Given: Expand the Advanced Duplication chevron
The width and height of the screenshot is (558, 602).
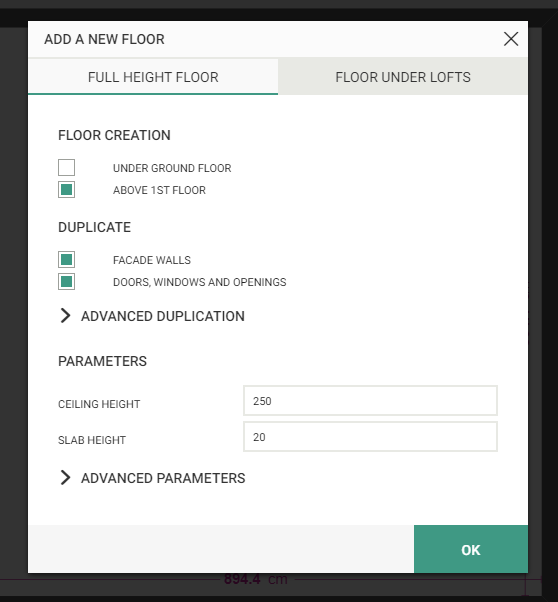Looking at the screenshot, I should click(x=65, y=316).
